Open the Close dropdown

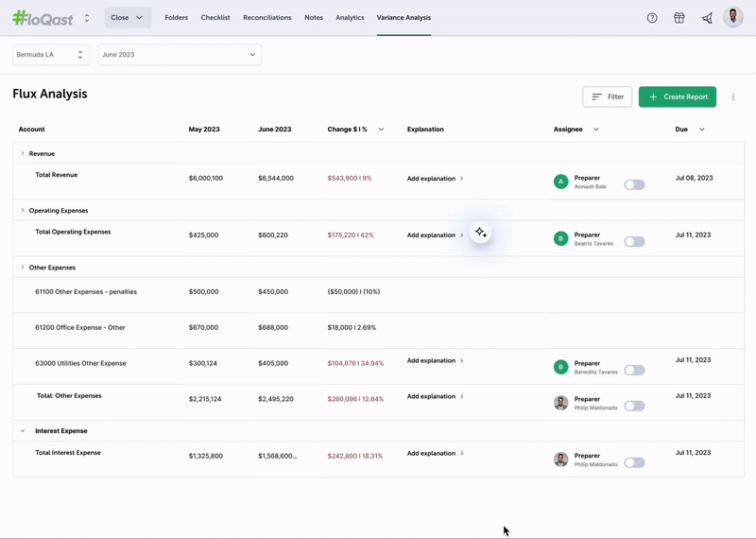click(x=128, y=17)
